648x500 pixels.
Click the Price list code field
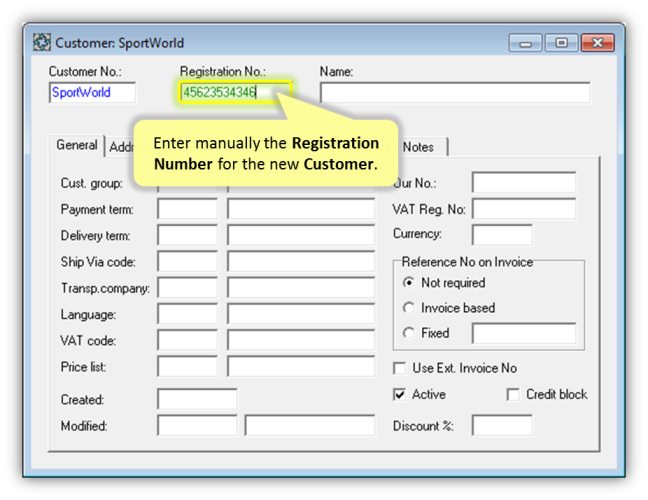[188, 367]
